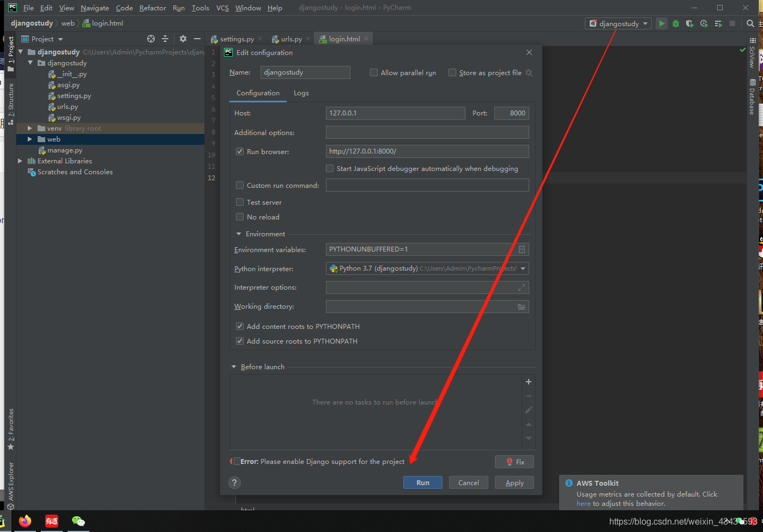Viewport: 763px width, 532px height.
Task: Open the VCS menu
Action: tap(222, 8)
